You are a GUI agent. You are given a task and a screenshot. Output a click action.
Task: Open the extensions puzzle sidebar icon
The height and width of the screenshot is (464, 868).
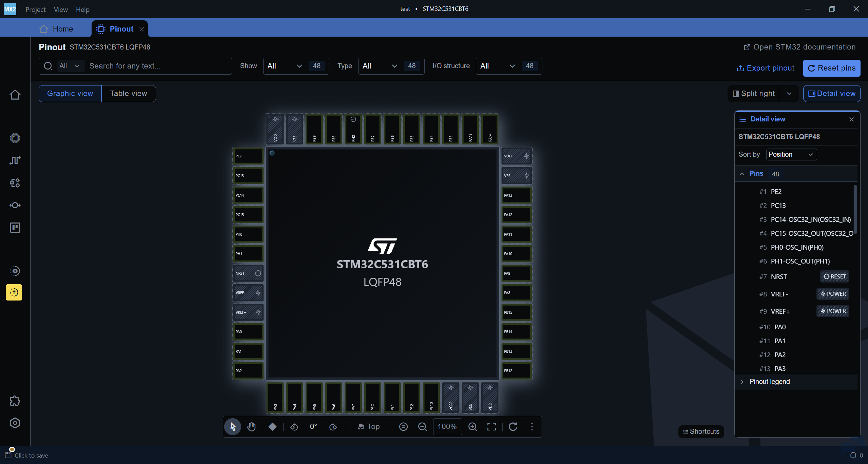click(x=15, y=401)
